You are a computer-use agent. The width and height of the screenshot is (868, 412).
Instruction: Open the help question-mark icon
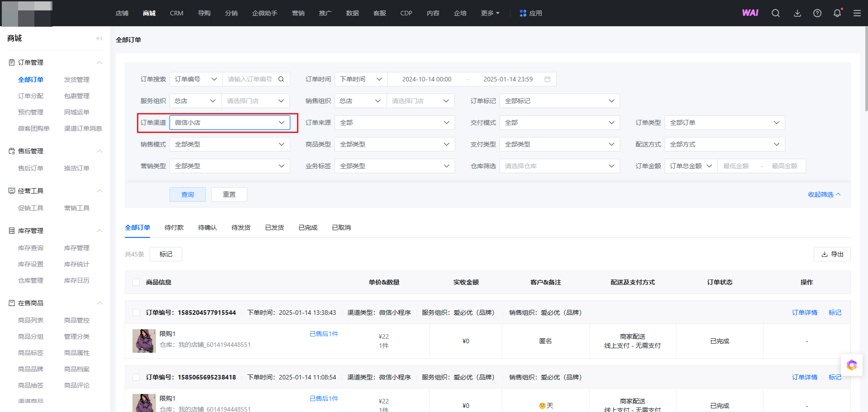(817, 13)
